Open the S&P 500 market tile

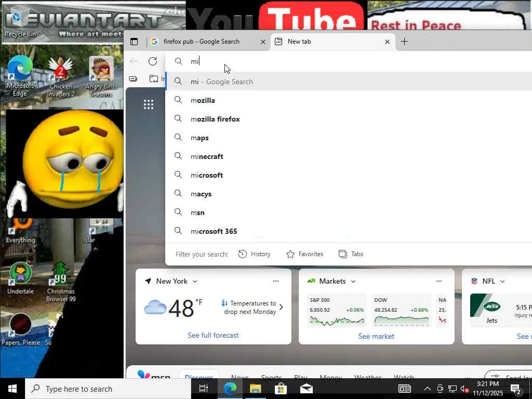337,311
